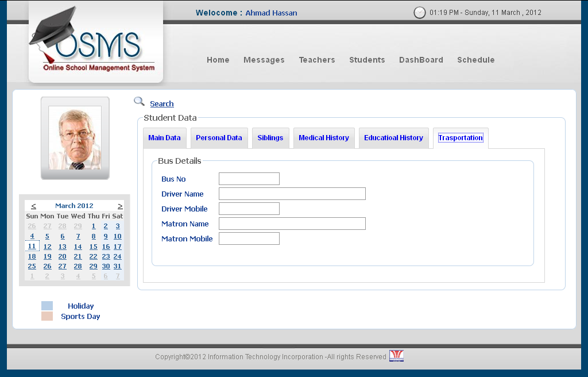Go to next month in calendar
The height and width of the screenshot is (377, 588).
(120, 206)
